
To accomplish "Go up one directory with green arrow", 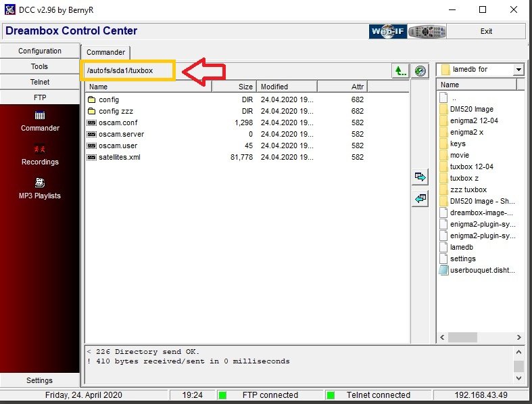I will coord(400,71).
